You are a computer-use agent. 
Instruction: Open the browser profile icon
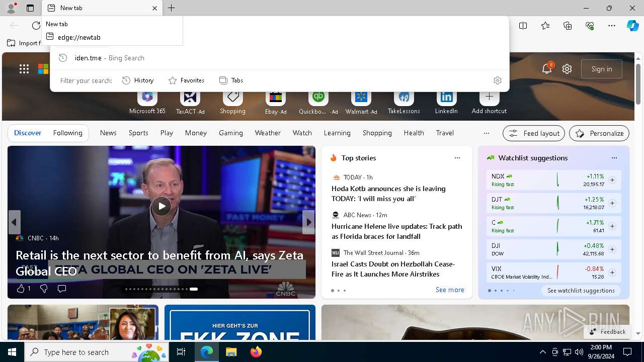click(x=11, y=8)
